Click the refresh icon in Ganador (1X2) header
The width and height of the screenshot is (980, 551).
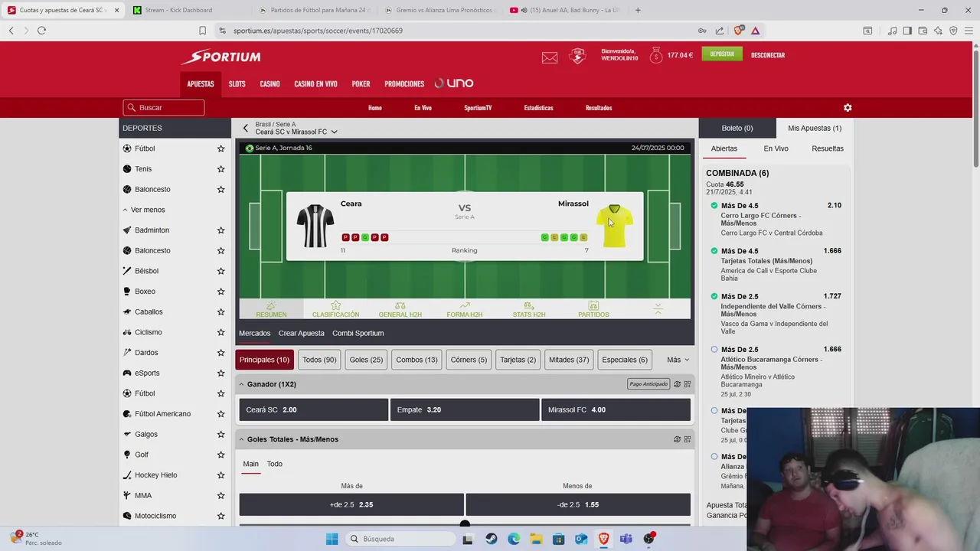(x=677, y=384)
